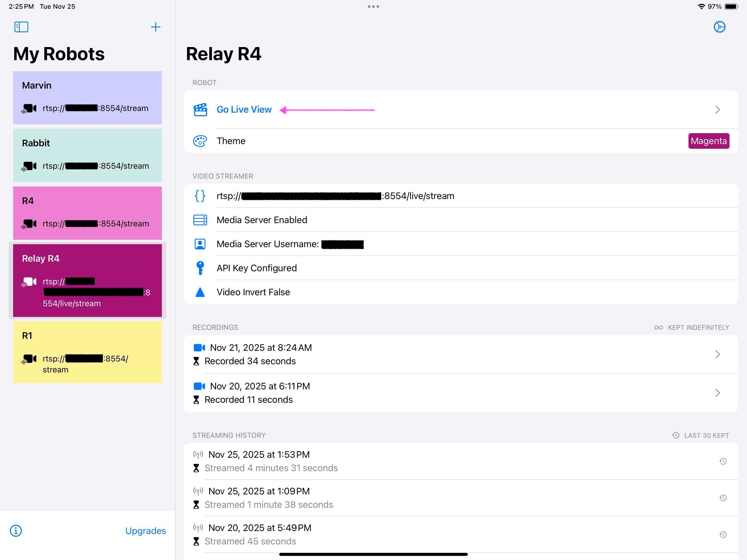
Task: Click the info circle icon
Action: [x=16, y=531]
